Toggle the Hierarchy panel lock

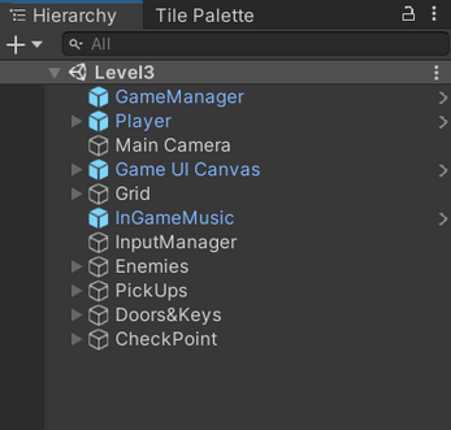(x=408, y=14)
